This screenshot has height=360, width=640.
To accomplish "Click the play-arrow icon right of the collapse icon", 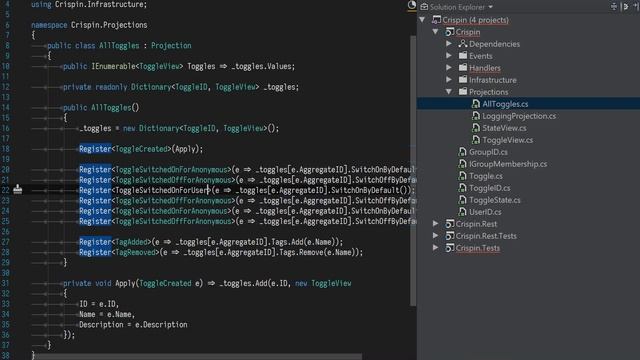I will tap(625, 6).
